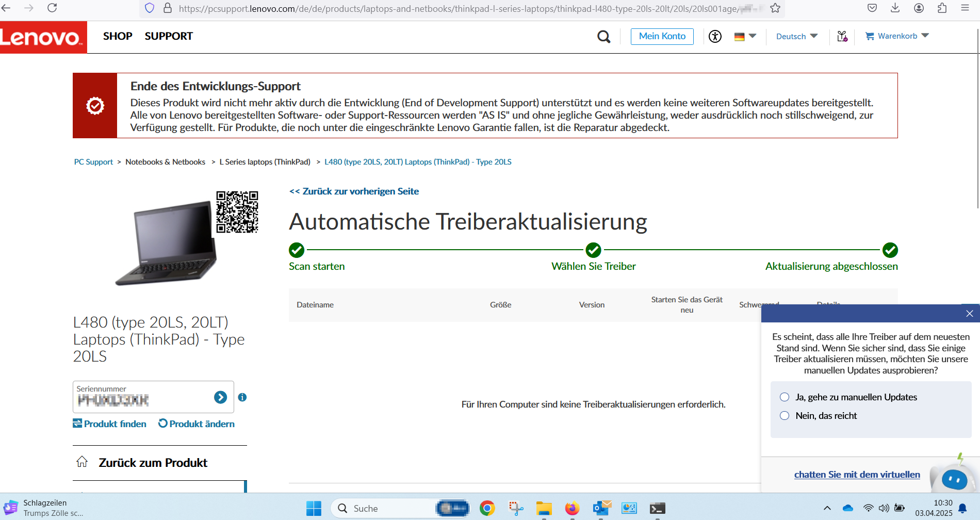Submit serial number with arrow button
The width and height of the screenshot is (980, 520).
pos(221,397)
